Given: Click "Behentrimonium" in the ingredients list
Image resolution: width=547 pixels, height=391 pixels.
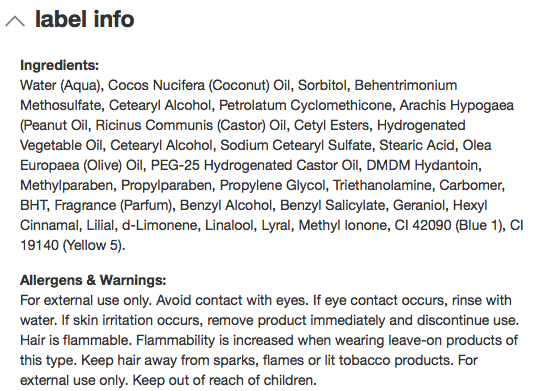Looking at the screenshot, I should click(406, 85).
